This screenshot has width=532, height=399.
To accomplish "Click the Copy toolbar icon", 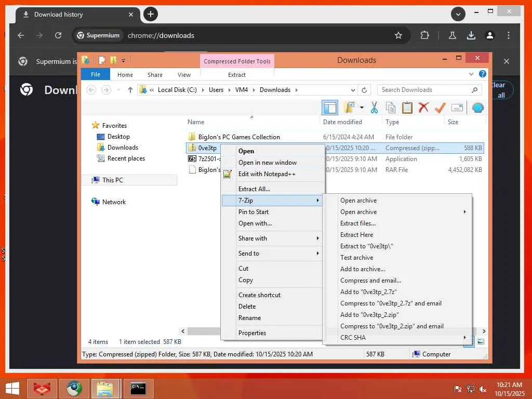I will coord(391,108).
